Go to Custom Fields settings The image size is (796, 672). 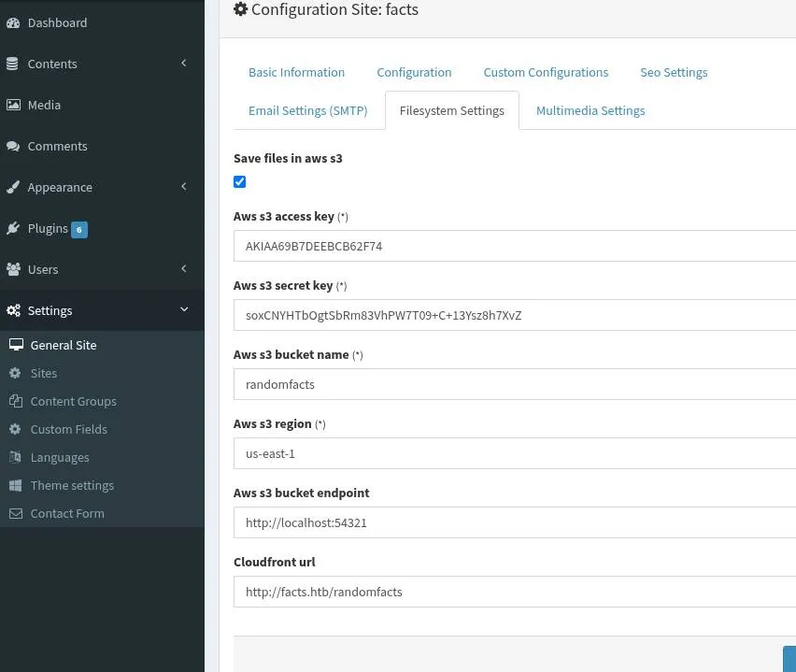(x=68, y=429)
